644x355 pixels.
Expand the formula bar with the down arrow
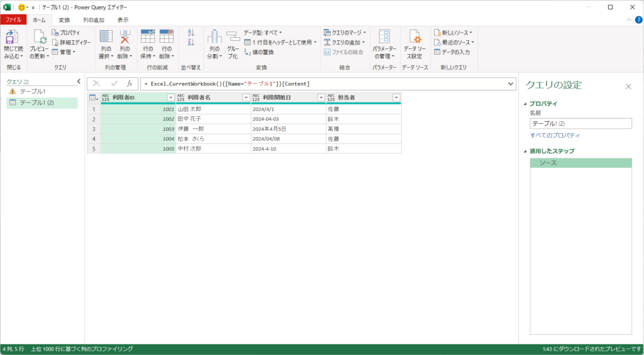click(511, 84)
